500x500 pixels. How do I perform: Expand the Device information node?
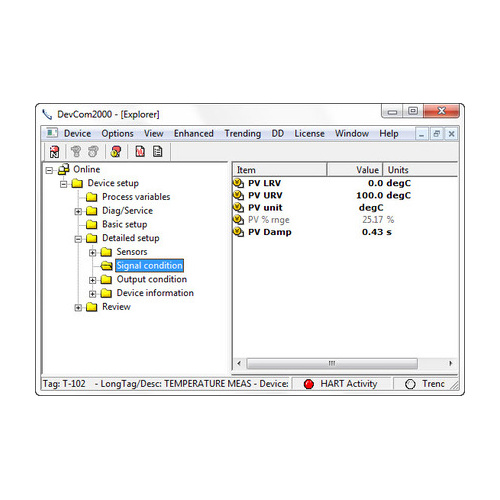point(92,294)
